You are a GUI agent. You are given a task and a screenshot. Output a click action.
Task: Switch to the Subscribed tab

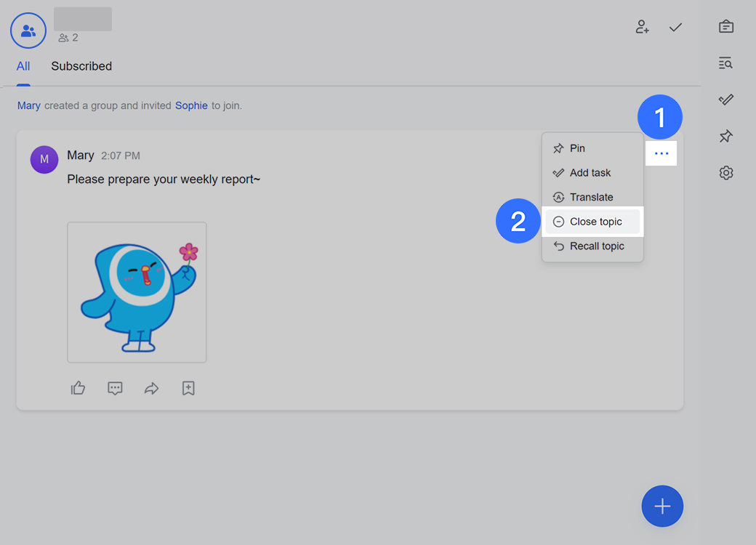tap(81, 66)
